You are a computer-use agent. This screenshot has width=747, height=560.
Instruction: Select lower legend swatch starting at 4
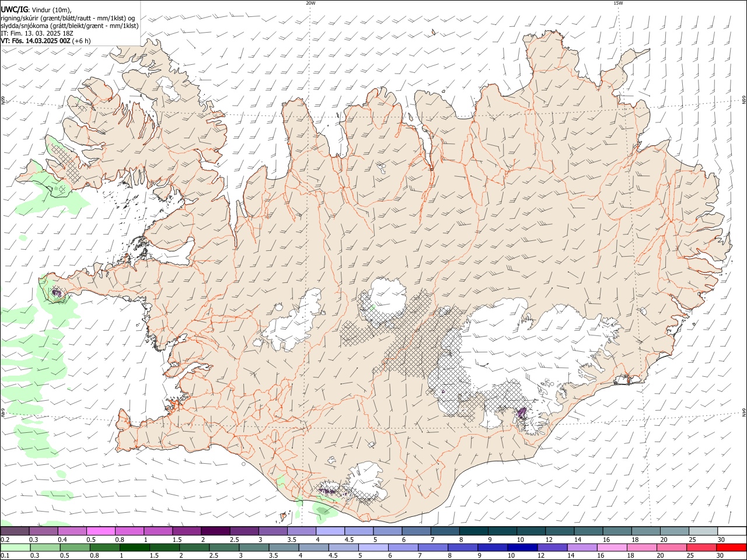313,547
